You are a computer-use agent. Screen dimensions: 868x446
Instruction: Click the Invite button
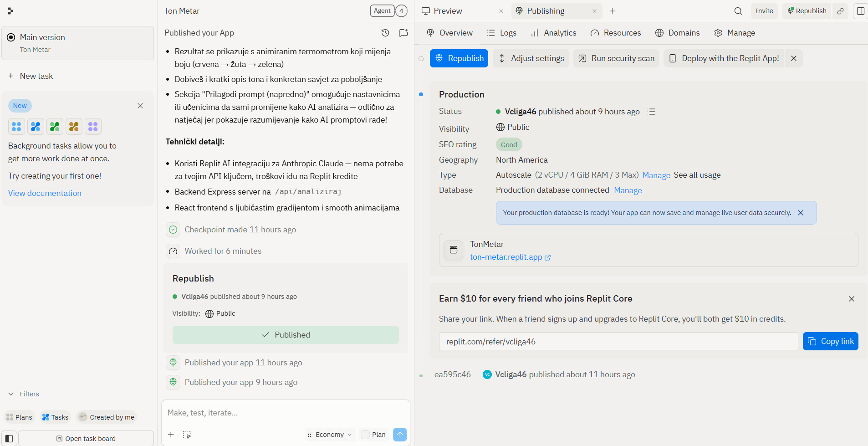click(764, 11)
